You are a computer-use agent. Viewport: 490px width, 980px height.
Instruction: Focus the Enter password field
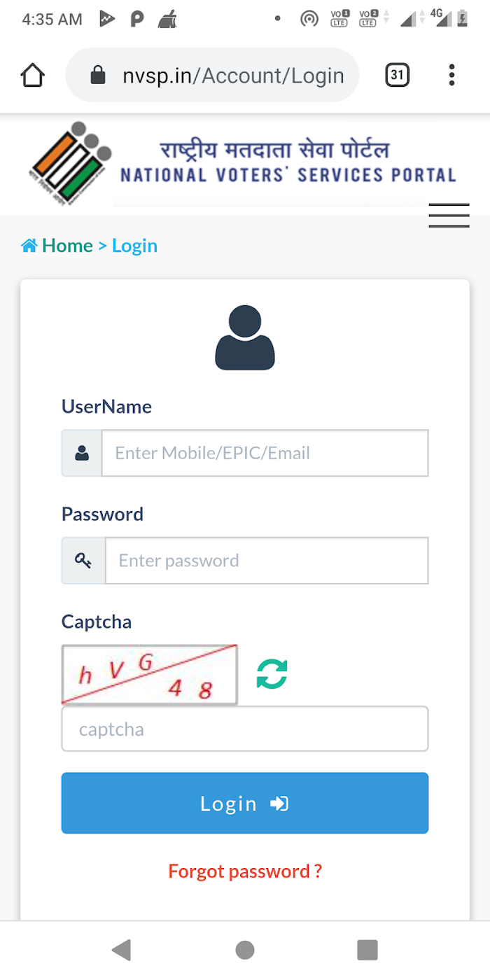[267, 561]
